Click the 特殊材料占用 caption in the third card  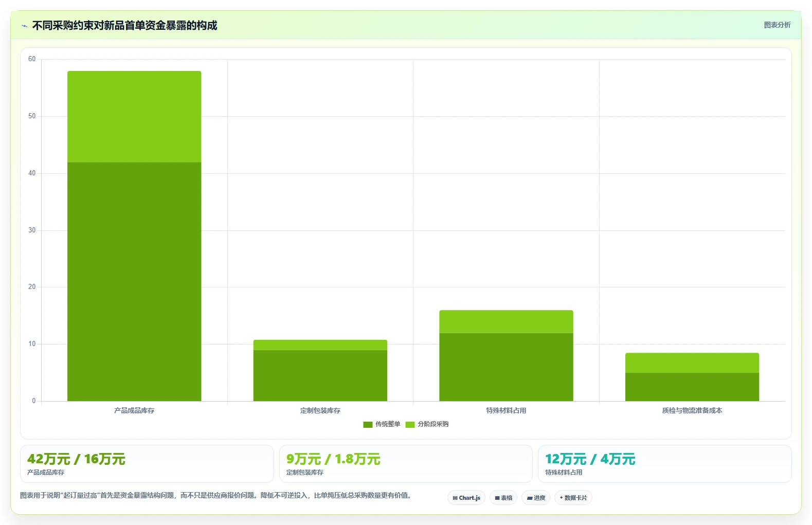click(x=564, y=473)
